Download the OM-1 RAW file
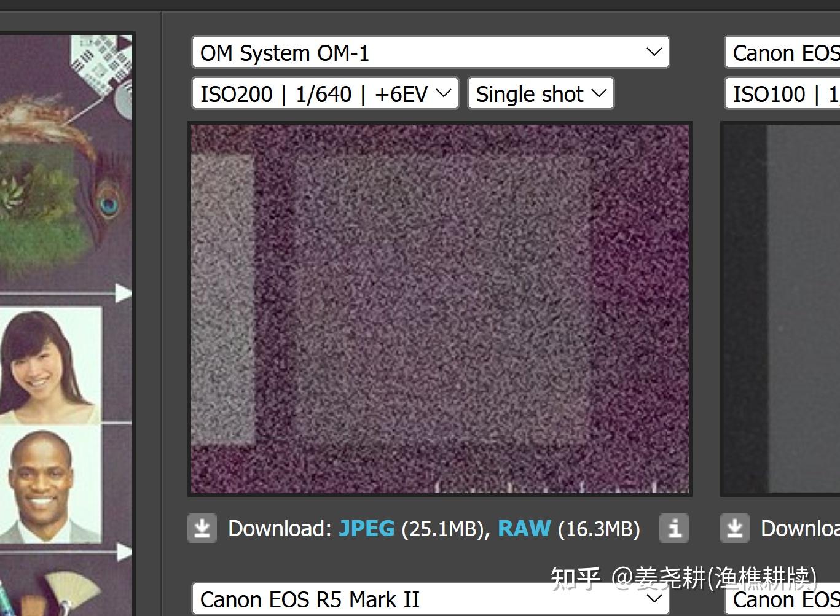The width and height of the screenshot is (840, 616). 524,529
